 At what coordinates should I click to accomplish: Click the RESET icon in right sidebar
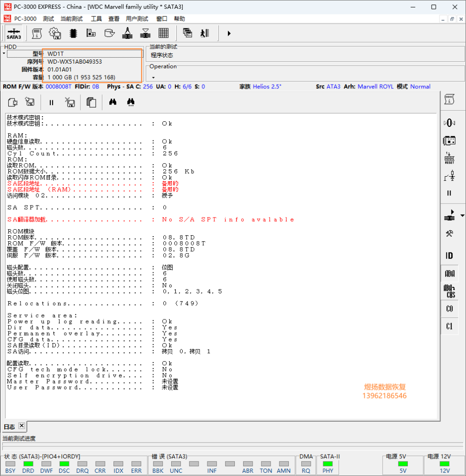tap(449, 158)
